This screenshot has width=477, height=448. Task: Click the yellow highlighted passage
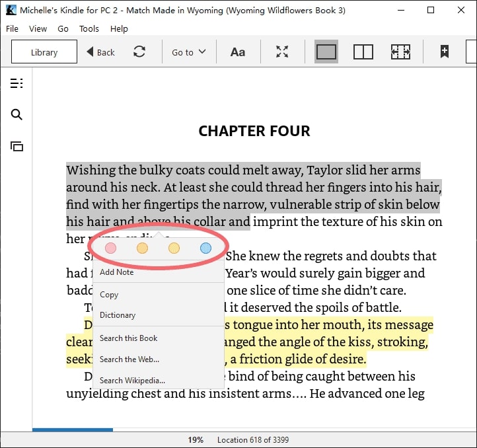[x=250, y=342]
